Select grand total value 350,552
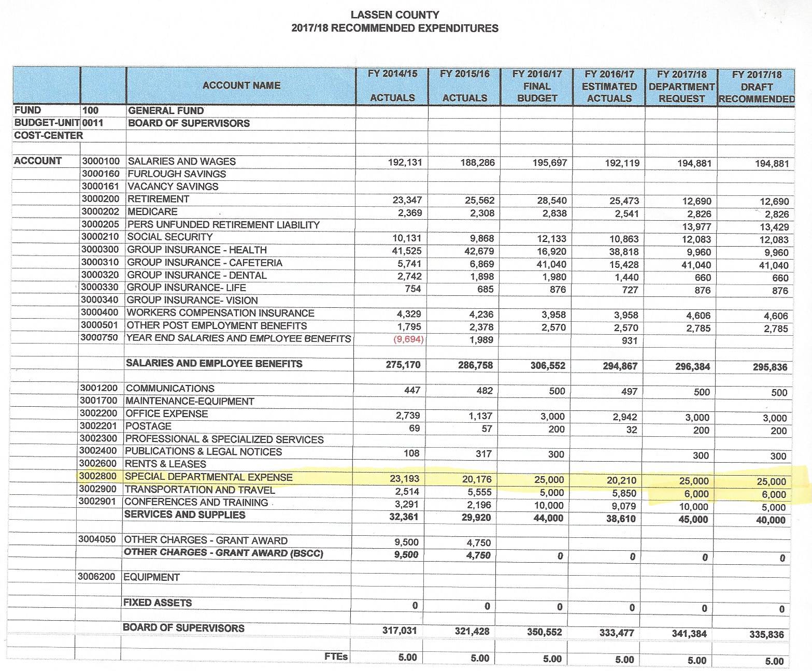 [544, 632]
